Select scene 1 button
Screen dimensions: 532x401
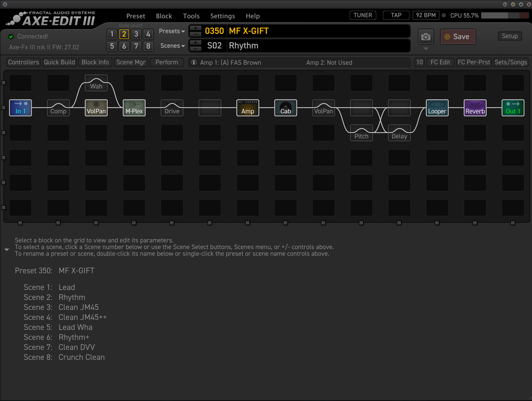pyautogui.click(x=112, y=34)
